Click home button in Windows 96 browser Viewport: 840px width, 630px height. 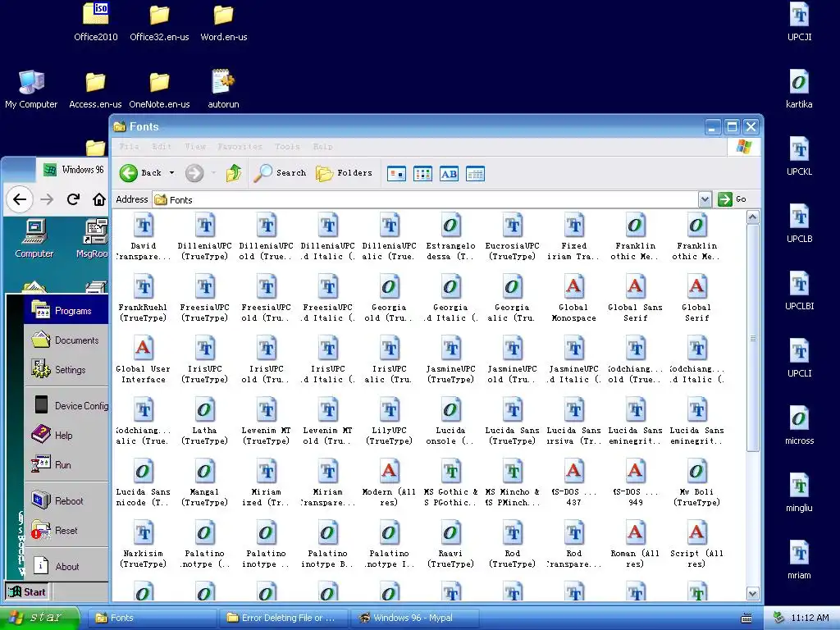[x=99, y=199]
